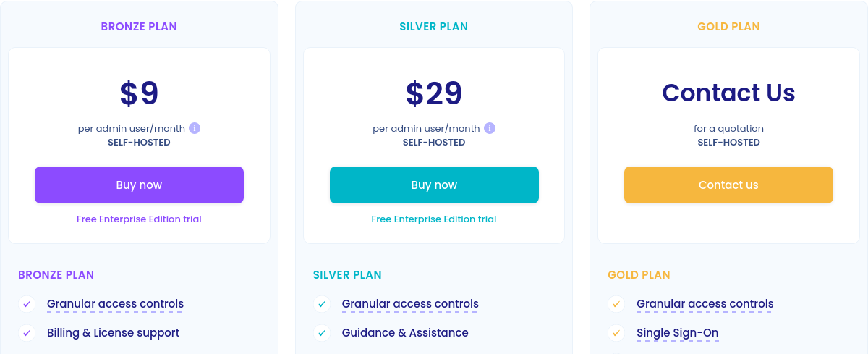This screenshot has height=354, width=868.
Task: Click the Bronze Plan heading at top
Action: (139, 27)
